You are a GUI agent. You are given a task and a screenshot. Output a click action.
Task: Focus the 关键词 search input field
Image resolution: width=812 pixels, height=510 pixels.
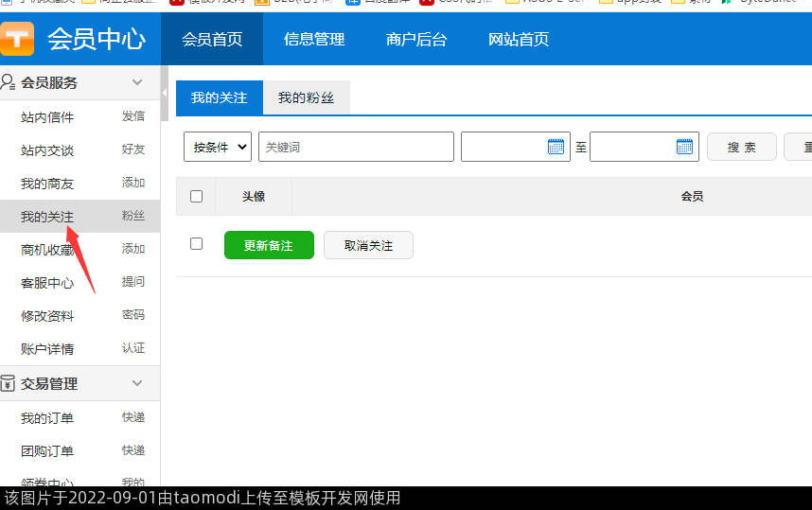[x=356, y=147]
